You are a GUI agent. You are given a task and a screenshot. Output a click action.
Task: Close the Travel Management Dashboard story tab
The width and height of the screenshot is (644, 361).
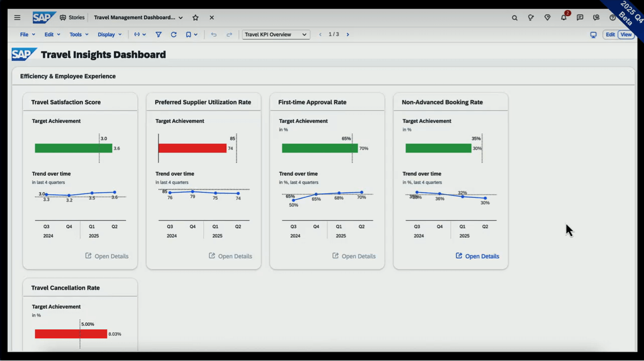(212, 18)
